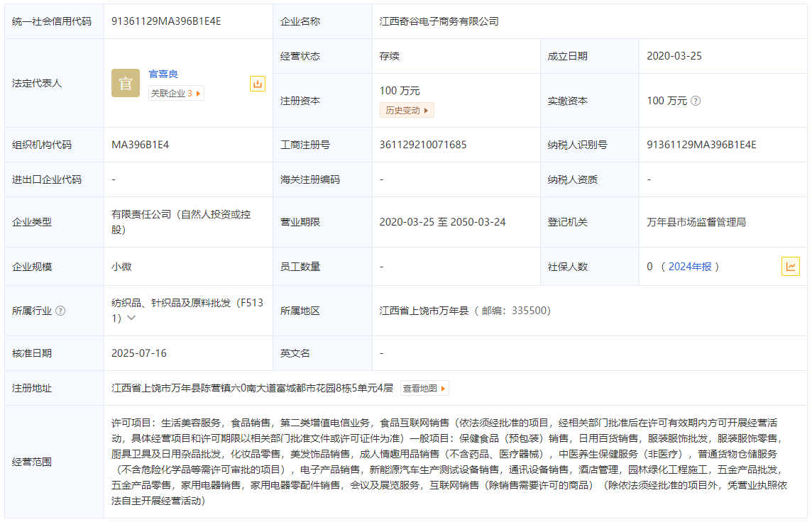The width and height of the screenshot is (812, 522).
Task: Click help icon next to 实缴资本 100万元
Action: [696, 101]
